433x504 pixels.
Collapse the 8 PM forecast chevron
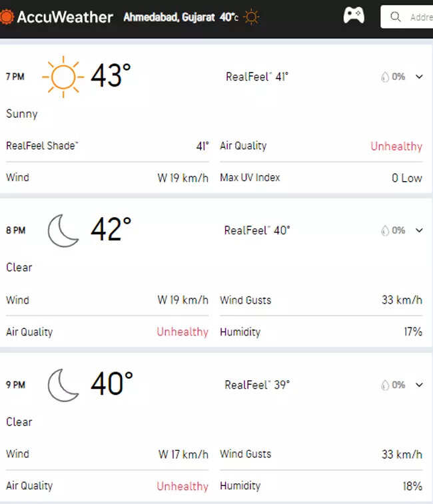click(419, 231)
